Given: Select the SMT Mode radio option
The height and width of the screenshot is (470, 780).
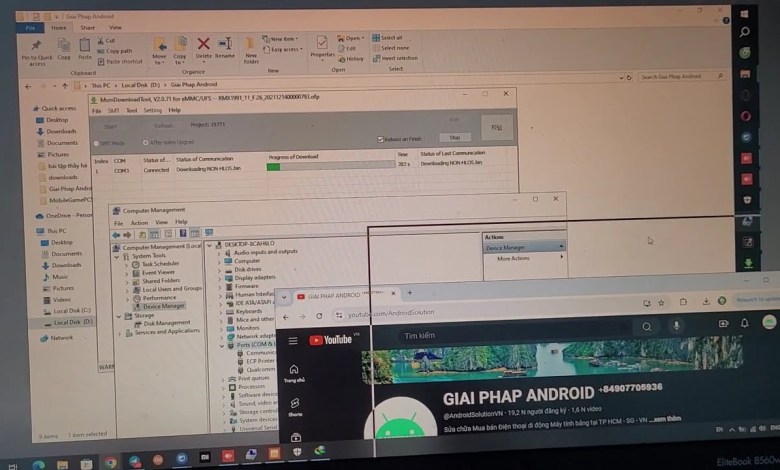Looking at the screenshot, I should [x=97, y=143].
